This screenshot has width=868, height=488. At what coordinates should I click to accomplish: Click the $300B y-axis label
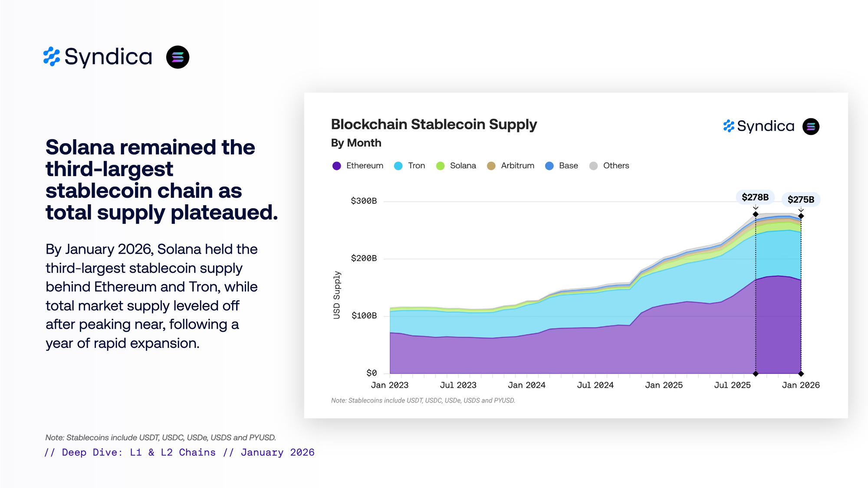point(364,201)
